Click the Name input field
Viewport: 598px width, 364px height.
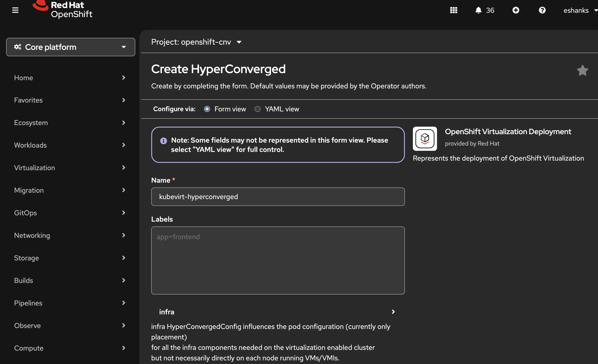pyautogui.click(x=278, y=197)
